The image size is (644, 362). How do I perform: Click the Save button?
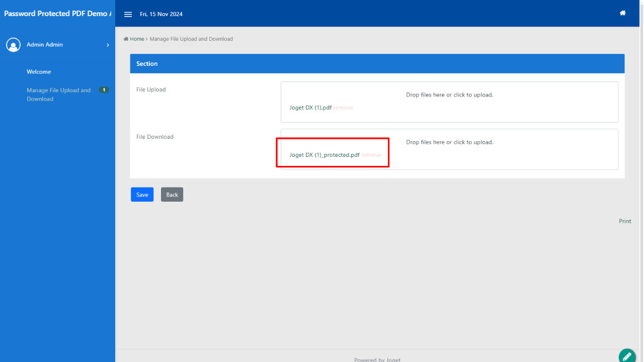point(142,195)
